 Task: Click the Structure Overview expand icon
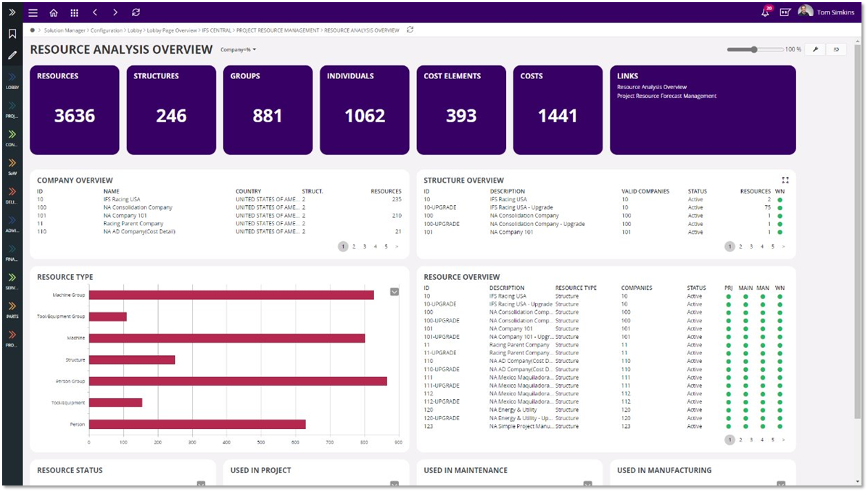785,180
